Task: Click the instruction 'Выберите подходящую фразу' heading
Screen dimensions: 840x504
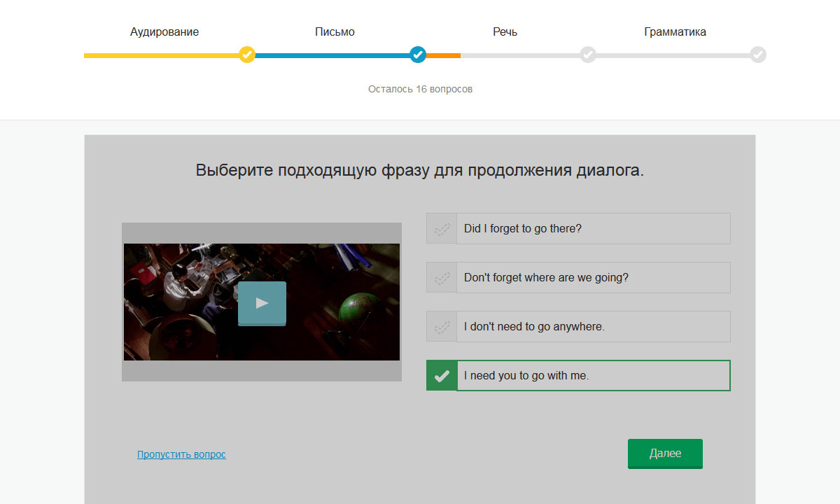Action: (x=420, y=170)
